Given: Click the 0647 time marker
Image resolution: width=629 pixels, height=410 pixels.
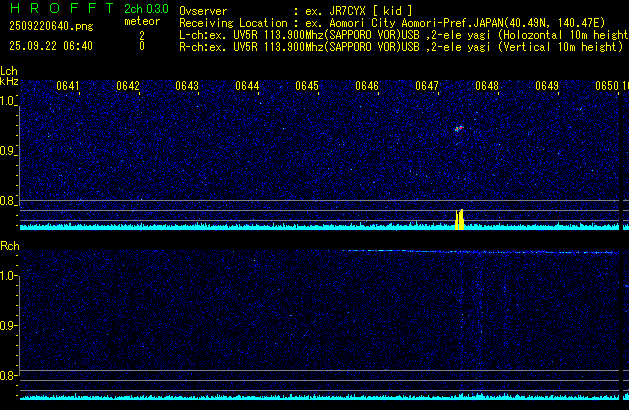Looking at the screenshot, I should coord(427,86).
